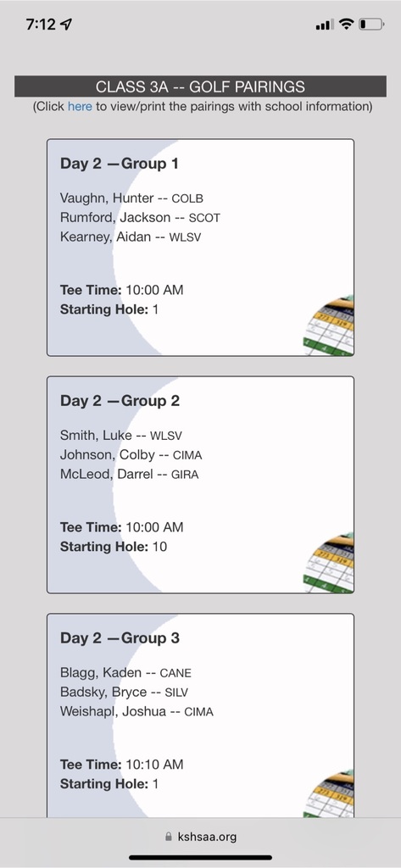The width and height of the screenshot is (401, 868).
Task: Tap the kshsaa.org address bar
Action: tap(200, 837)
